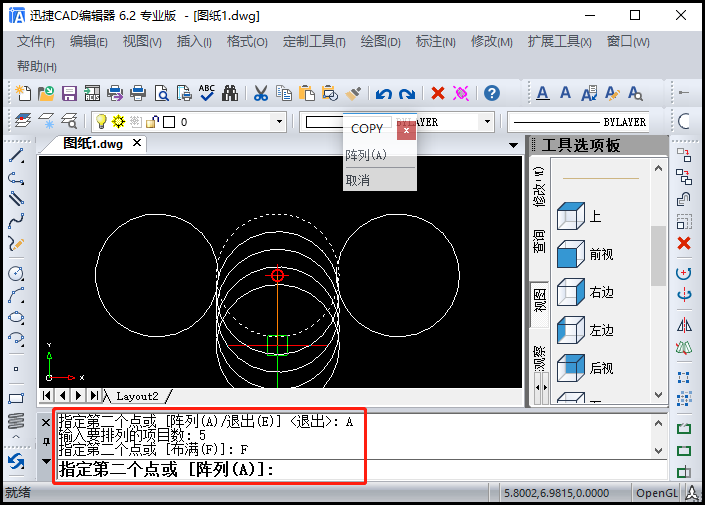Click the command history scroll up arrow
Viewport: 705px width, 505px height.
tap(658, 423)
